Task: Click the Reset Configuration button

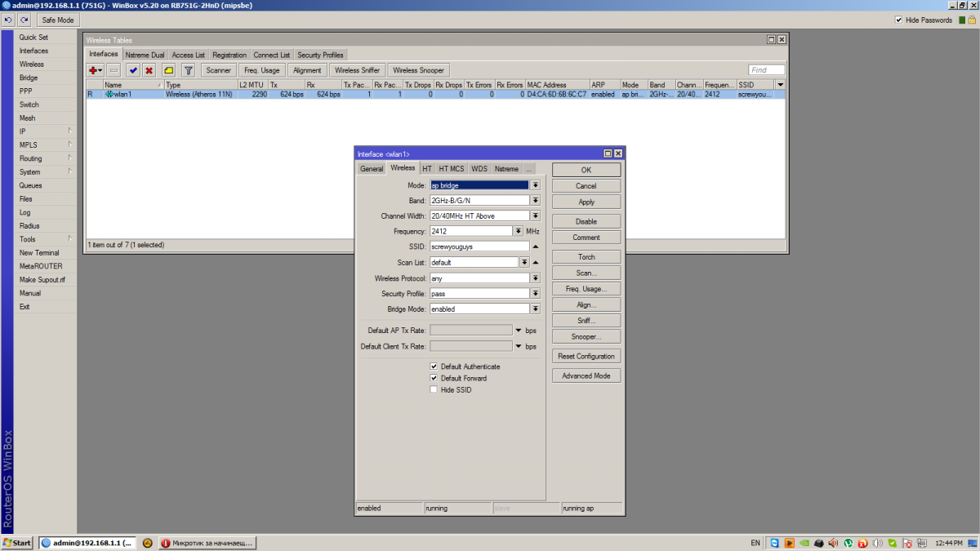Action: pyautogui.click(x=586, y=357)
